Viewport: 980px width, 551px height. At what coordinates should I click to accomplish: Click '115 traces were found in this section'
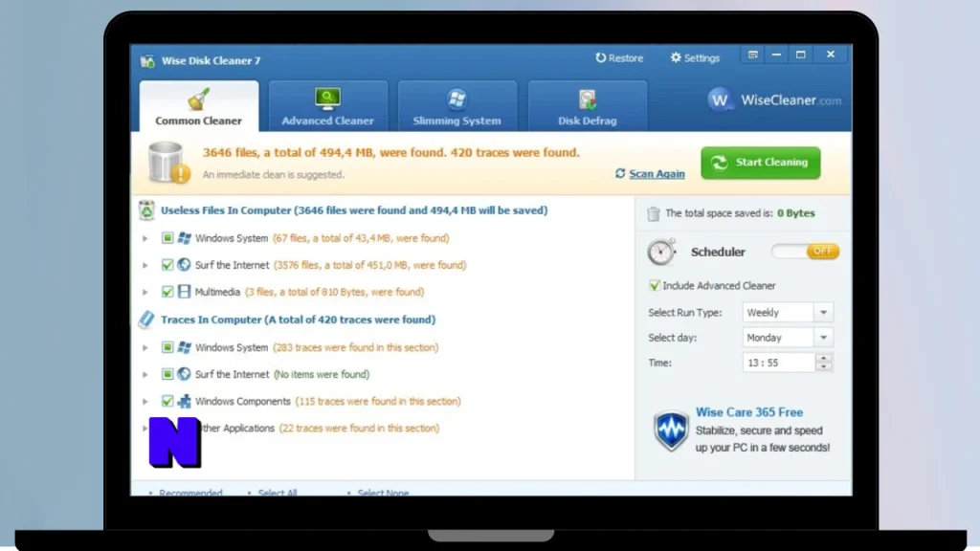tap(378, 401)
